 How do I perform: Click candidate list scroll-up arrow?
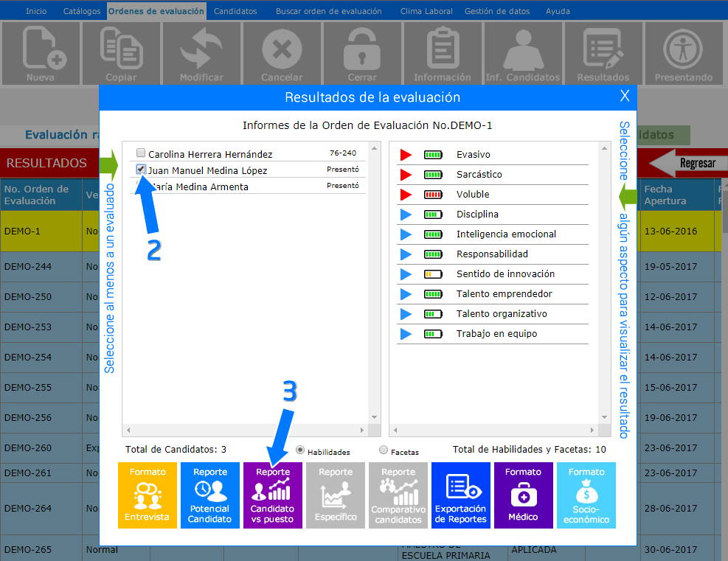pyautogui.click(x=374, y=148)
